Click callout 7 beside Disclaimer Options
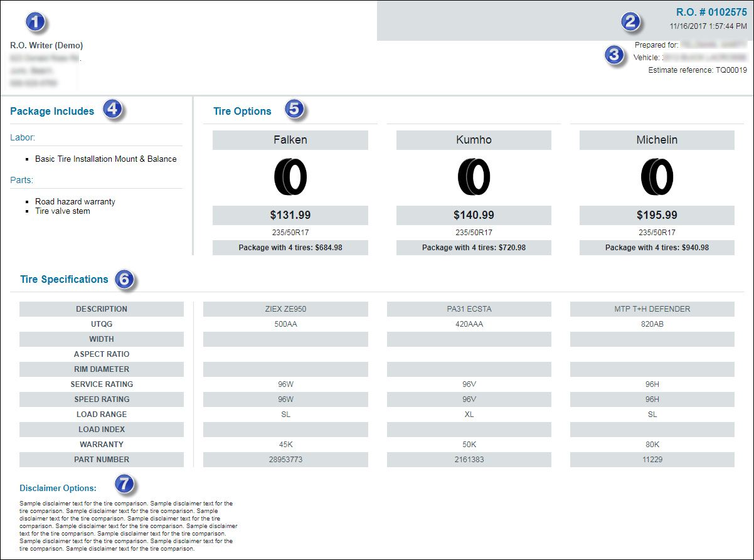 click(x=125, y=483)
